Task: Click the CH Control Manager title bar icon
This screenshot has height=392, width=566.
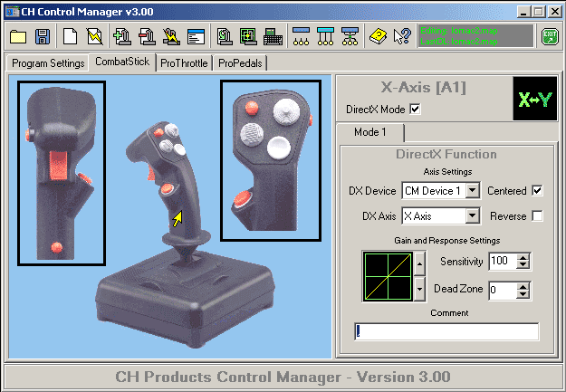Action: pyautogui.click(x=12, y=12)
